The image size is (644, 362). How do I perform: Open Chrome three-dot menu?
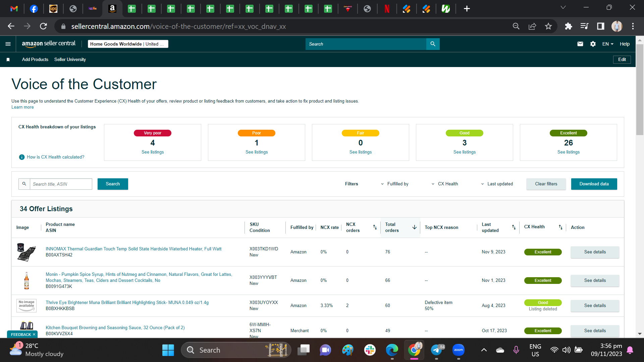633,26
